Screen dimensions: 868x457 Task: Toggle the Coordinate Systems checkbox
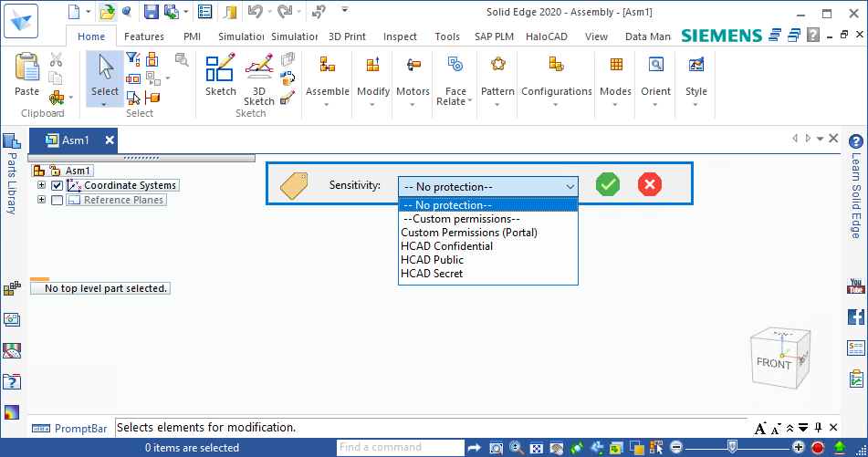pos(57,186)
